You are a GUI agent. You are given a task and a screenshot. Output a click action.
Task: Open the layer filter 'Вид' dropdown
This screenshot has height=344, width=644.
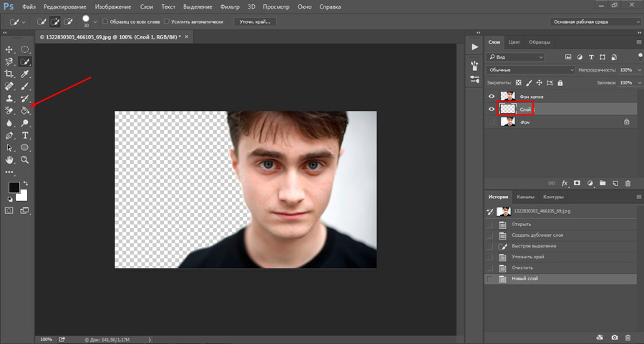[x=515, y=56]
